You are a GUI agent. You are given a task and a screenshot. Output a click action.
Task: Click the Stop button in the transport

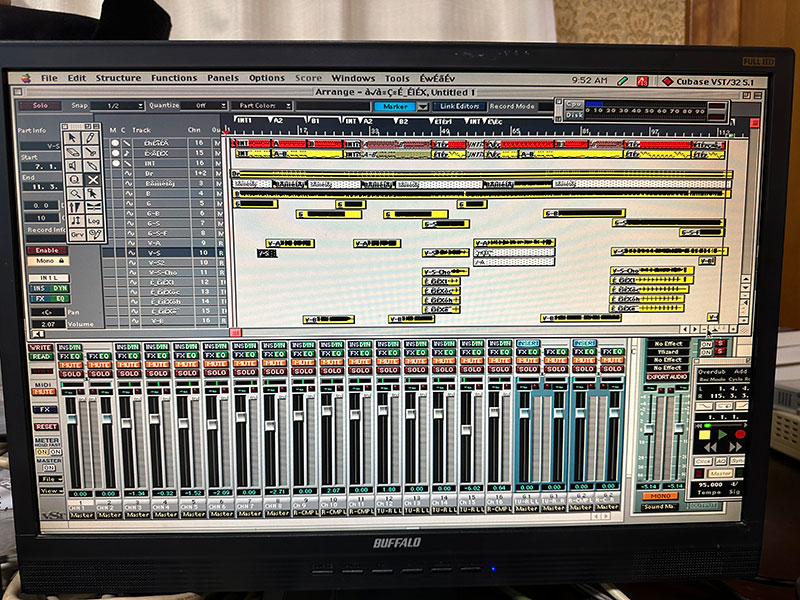pos(704,435)
